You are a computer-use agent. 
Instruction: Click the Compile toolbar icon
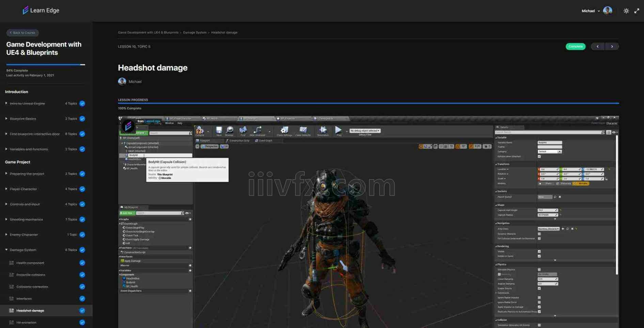click(x=200, y=131)
